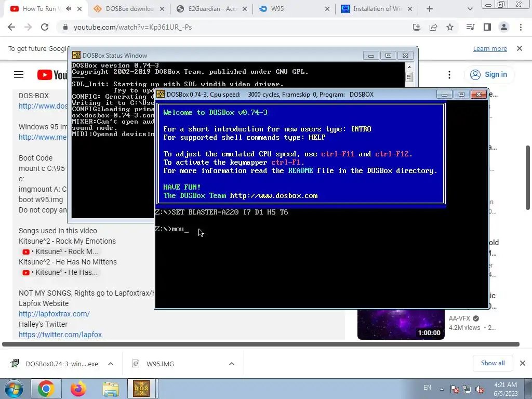Go back with the browser back arrow
The height and width of the screenshot is (399, 532).
(x=11, y=27)
